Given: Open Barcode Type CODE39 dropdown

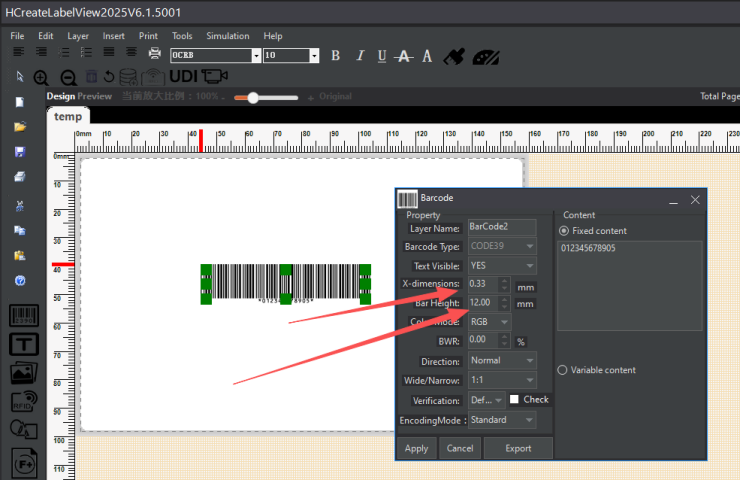Looking at the screenshot, I should (x=502, y=246).
